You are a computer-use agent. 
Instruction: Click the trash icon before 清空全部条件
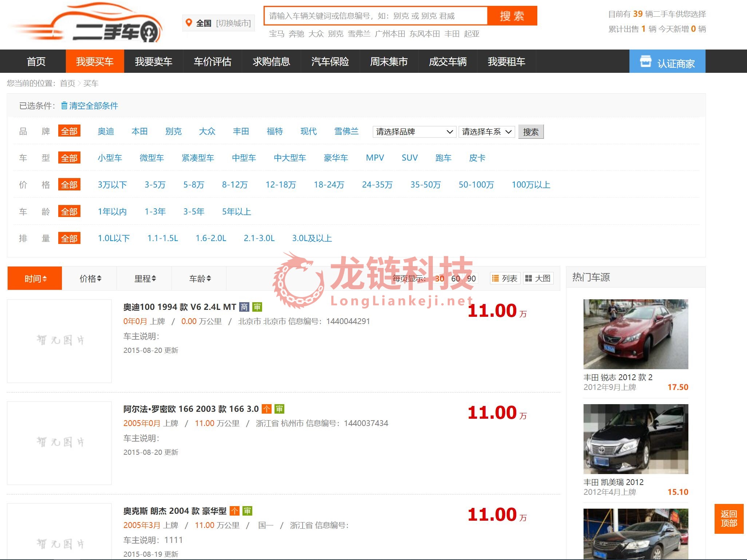pos(64,106)
